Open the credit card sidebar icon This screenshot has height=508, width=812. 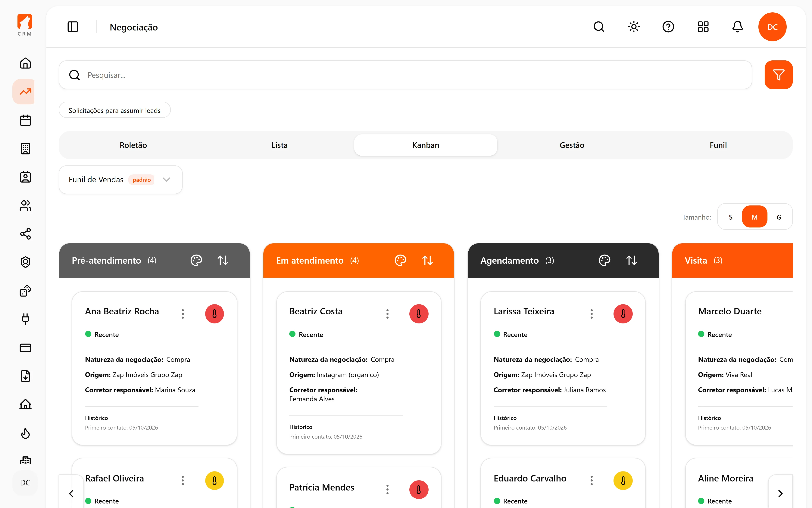click(25, 347)
